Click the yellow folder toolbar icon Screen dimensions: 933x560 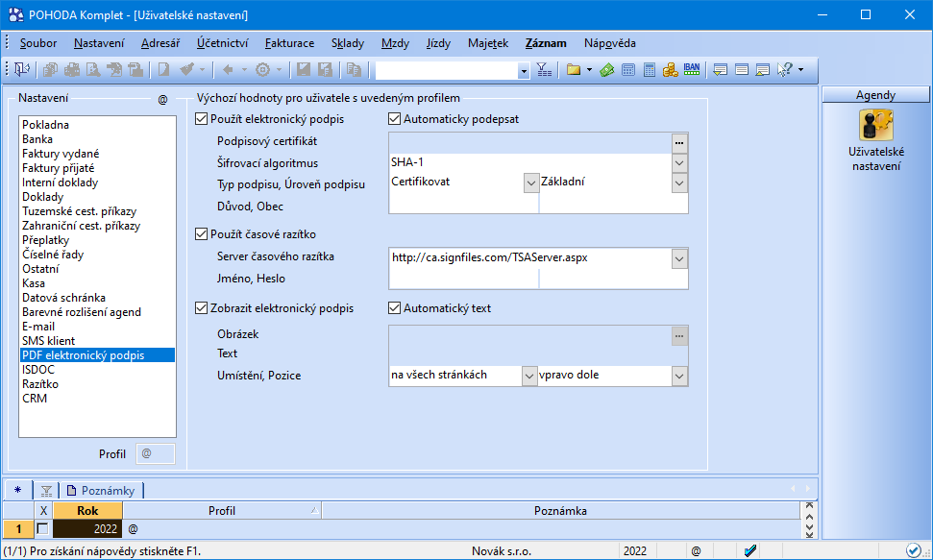[x=573, y=69]
